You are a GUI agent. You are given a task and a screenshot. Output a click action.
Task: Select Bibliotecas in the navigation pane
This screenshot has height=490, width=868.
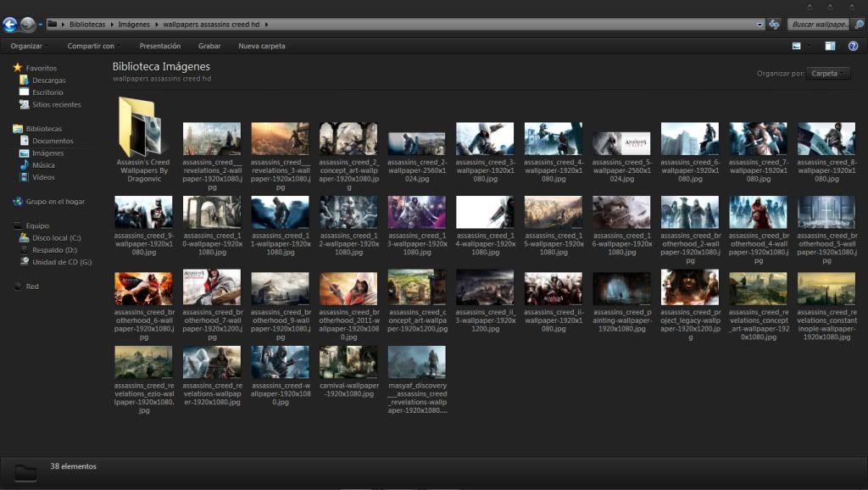tap(44, 129)
